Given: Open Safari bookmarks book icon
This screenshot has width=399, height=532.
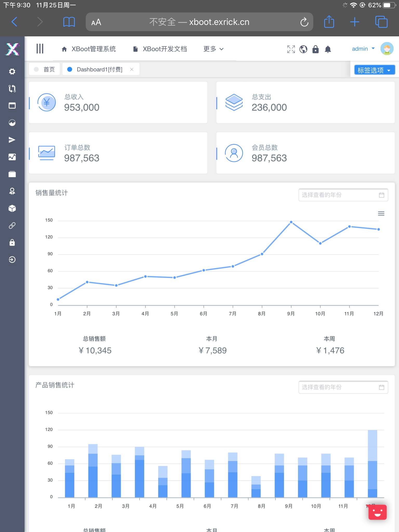Looking at the screenshot, I should pos(69,22).
